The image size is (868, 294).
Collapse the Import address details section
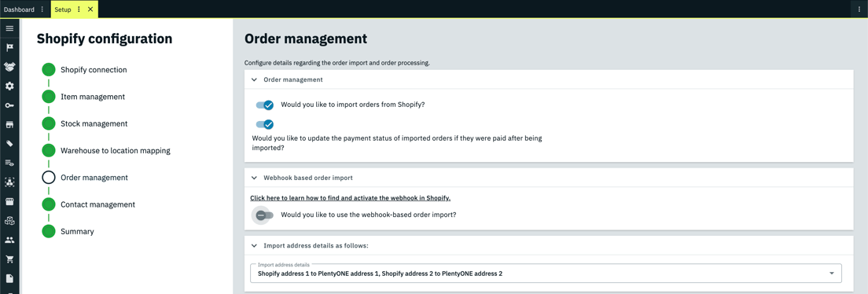point(254,245)
